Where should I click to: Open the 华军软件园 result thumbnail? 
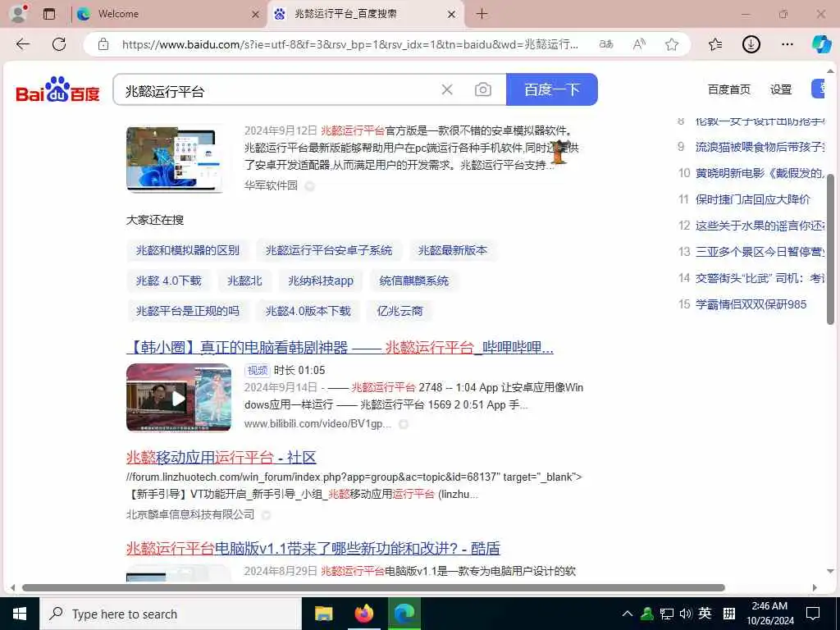[x=175, y=159]
